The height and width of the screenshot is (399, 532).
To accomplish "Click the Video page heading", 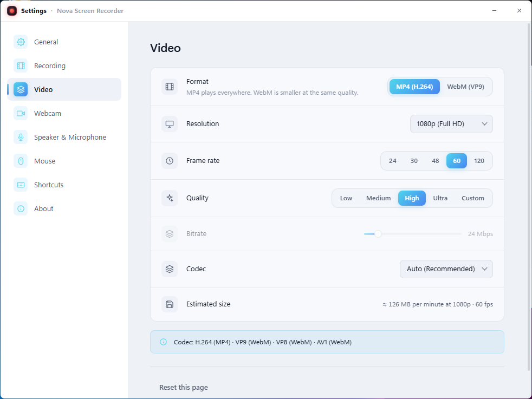I will click(165, 48).
